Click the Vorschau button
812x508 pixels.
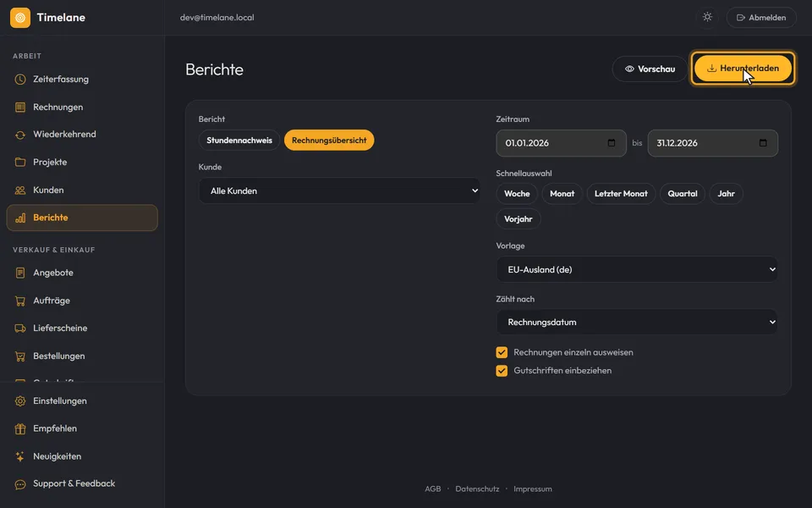click(x=650, y=69)
